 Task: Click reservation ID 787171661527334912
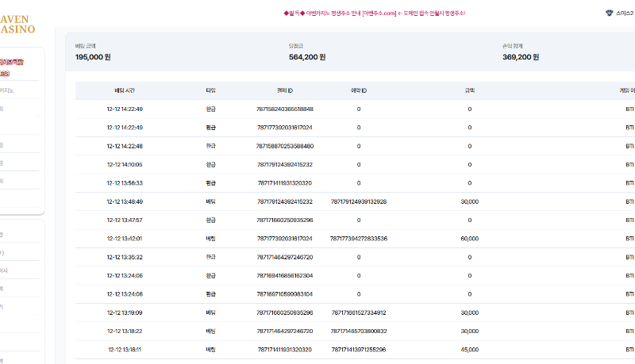[x=358, y=312]
